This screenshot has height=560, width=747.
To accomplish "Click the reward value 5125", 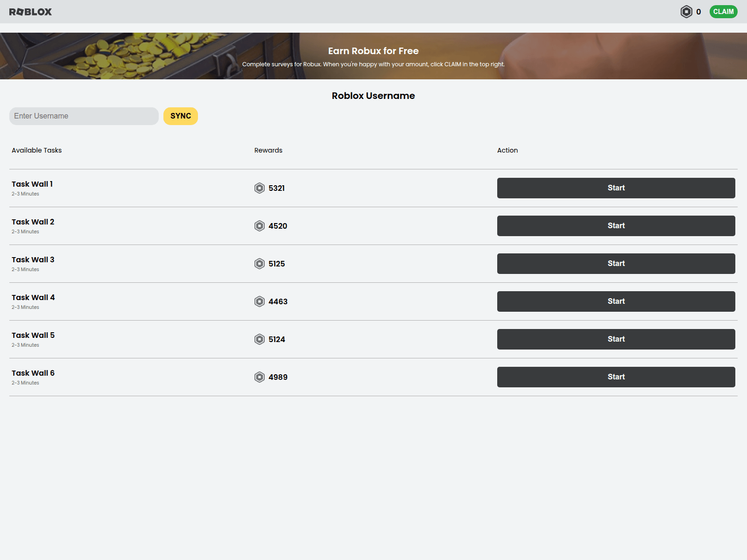I will click(277, 264).
